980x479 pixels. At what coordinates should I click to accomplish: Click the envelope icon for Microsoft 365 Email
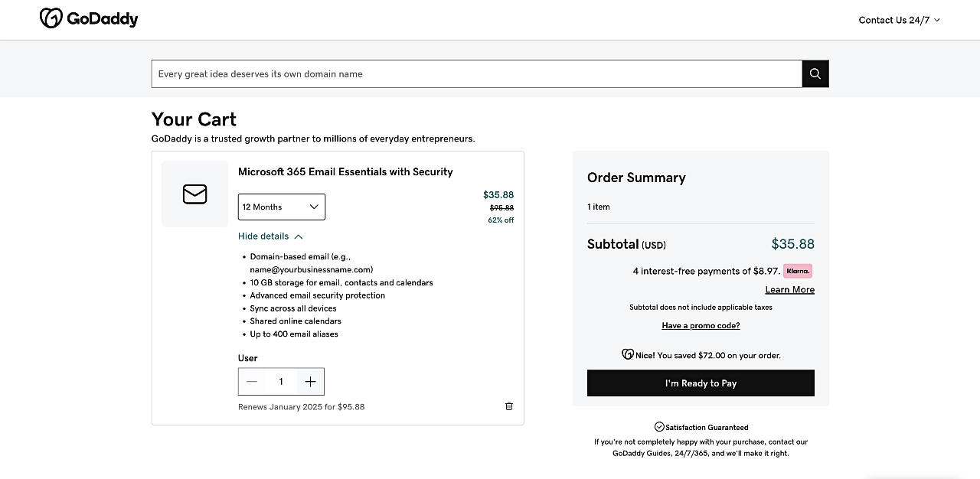[x=194, y=194]
